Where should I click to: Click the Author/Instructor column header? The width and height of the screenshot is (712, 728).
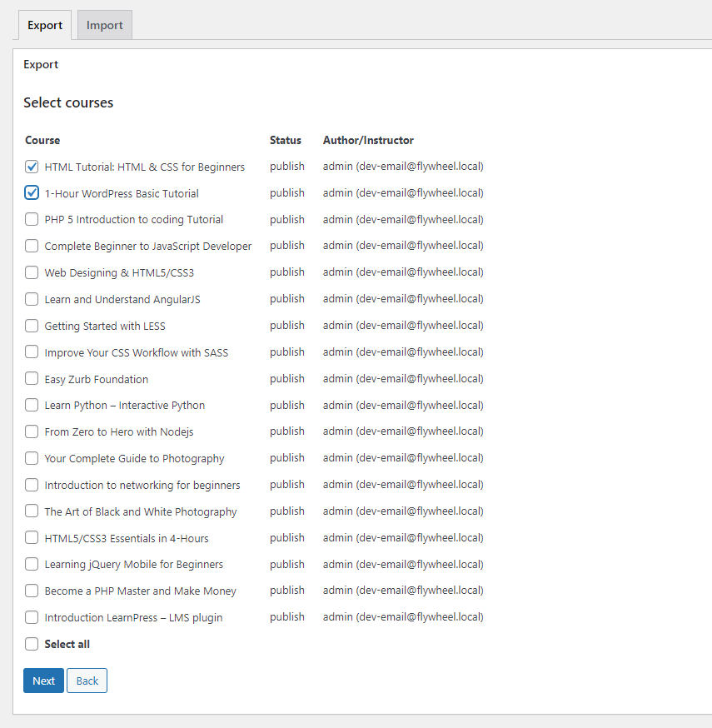368,140
